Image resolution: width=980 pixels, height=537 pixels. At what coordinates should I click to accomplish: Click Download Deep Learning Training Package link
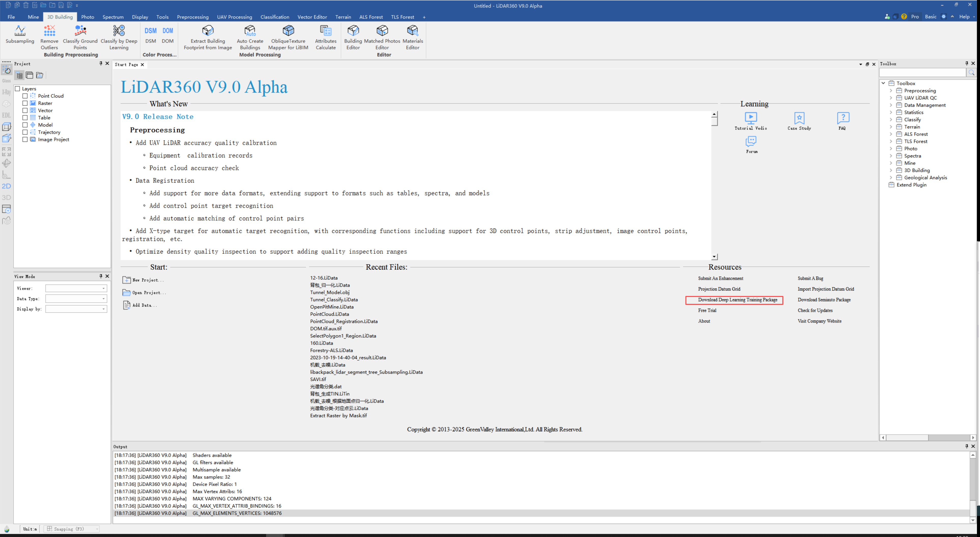(x=737, y=300)
